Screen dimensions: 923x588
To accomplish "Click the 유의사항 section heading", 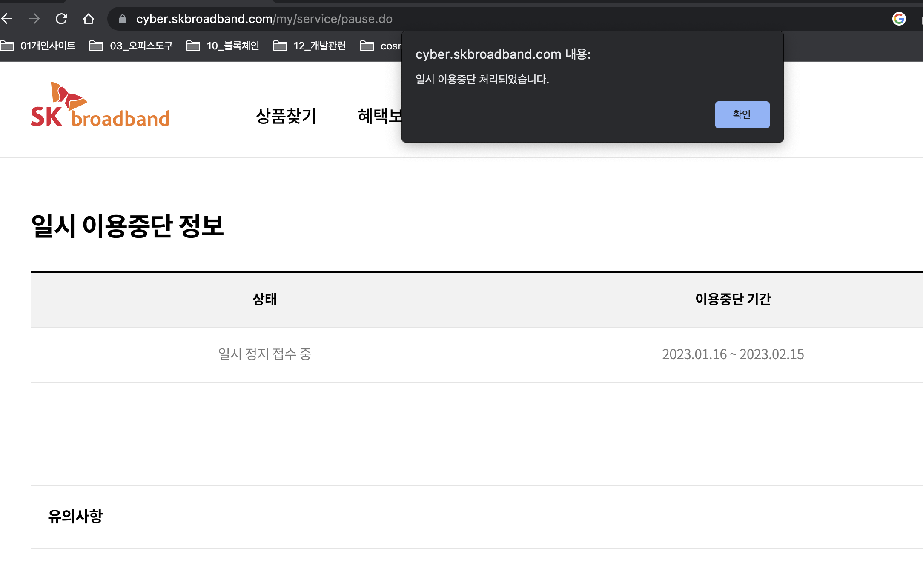I will coord(75,517).
